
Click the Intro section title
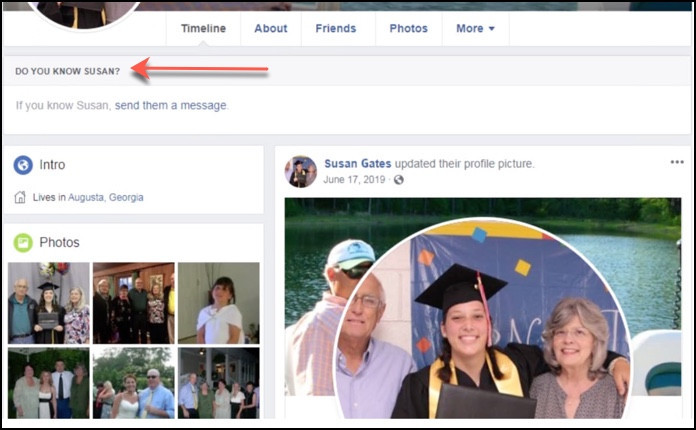(x=52, y=165)
